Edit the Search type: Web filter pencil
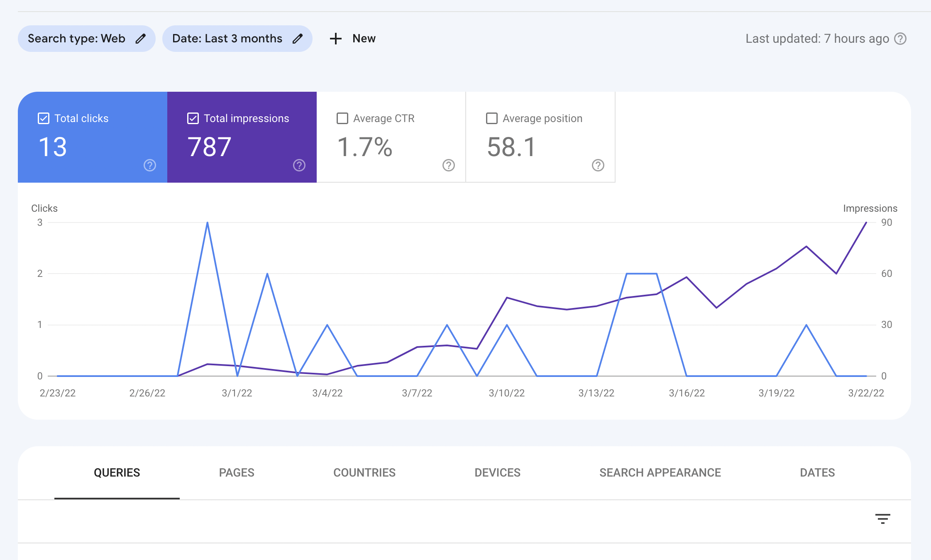This screenshot has width=931, height=560. pos(141,39)
